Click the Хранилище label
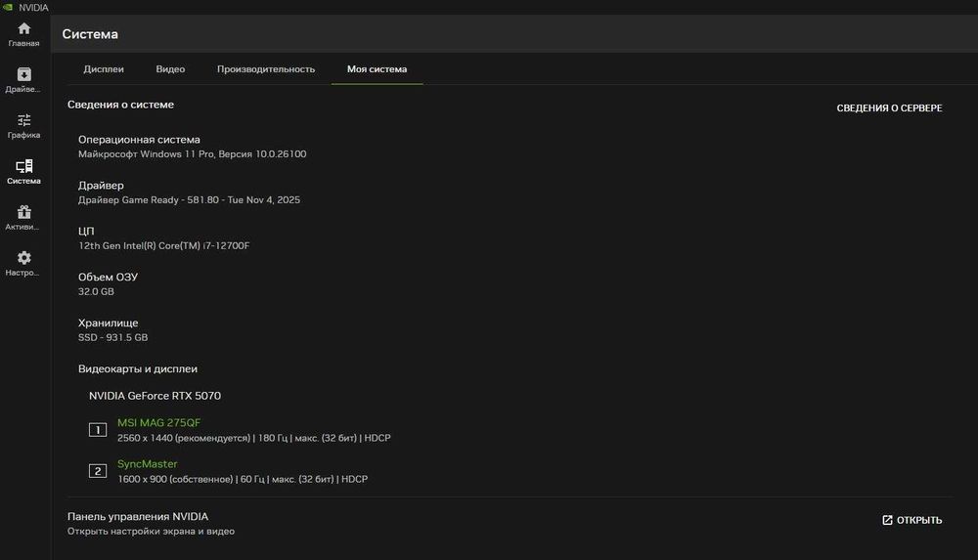The image size is (978, 560). tap(108, 323)
